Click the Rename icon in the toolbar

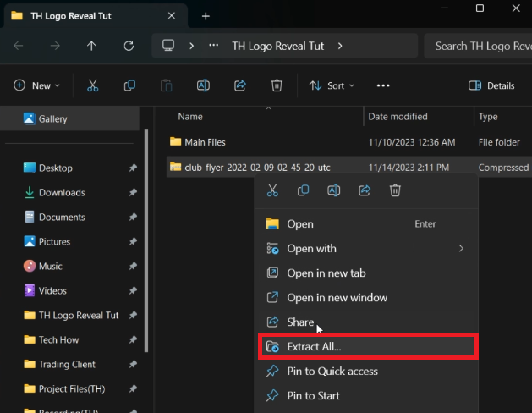203,85
